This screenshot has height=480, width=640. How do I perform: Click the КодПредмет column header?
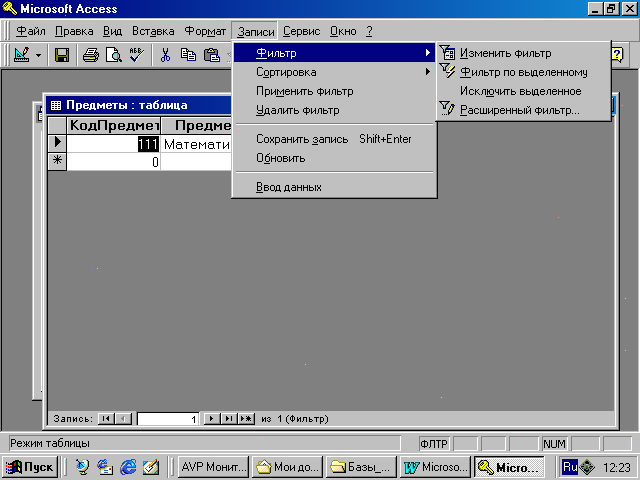[114, 125]
